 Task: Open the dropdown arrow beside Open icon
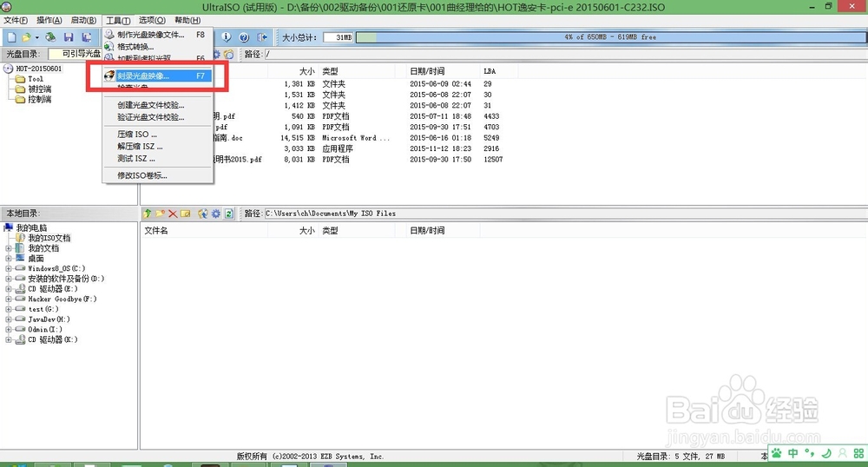37,37
